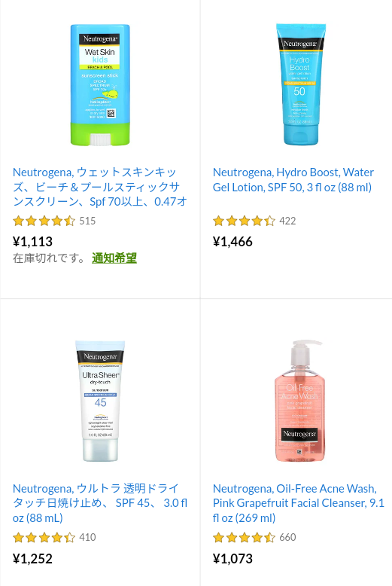This screenshot has height=586, width=392.
Task: Open Hydro Boost Water Gel Lotion title link
Action: pyautogui.click(x=293, y=180)
